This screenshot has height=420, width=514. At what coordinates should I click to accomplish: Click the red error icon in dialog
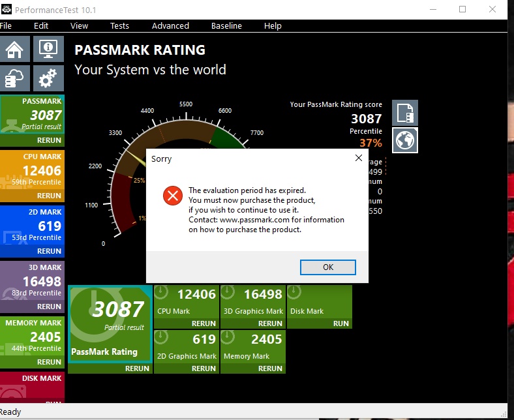pos(173,196)
